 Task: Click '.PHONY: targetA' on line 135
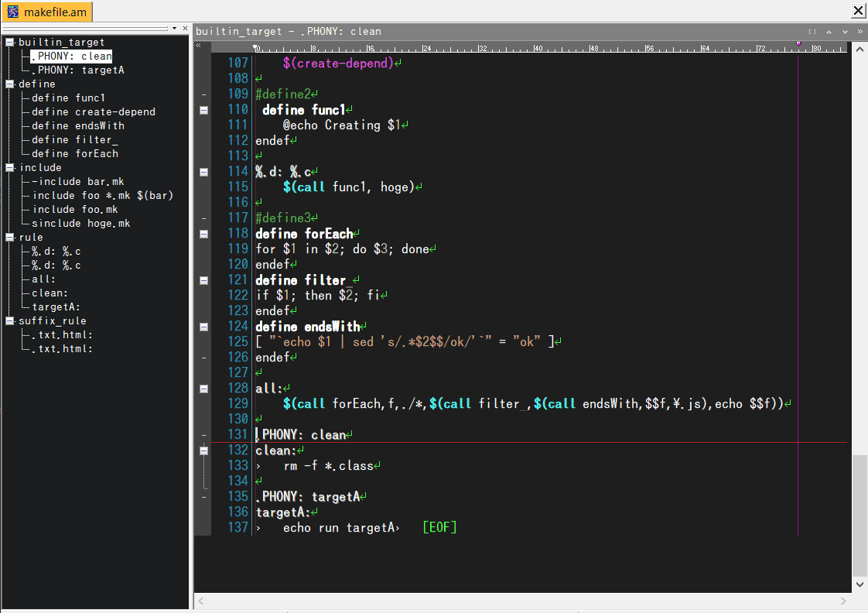pos(308,496)
